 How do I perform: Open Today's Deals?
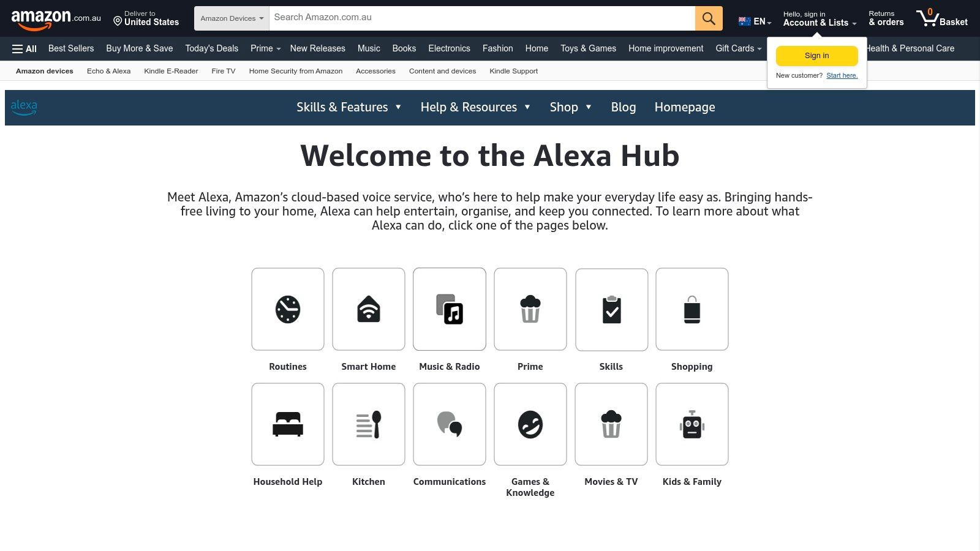(212, 48)
